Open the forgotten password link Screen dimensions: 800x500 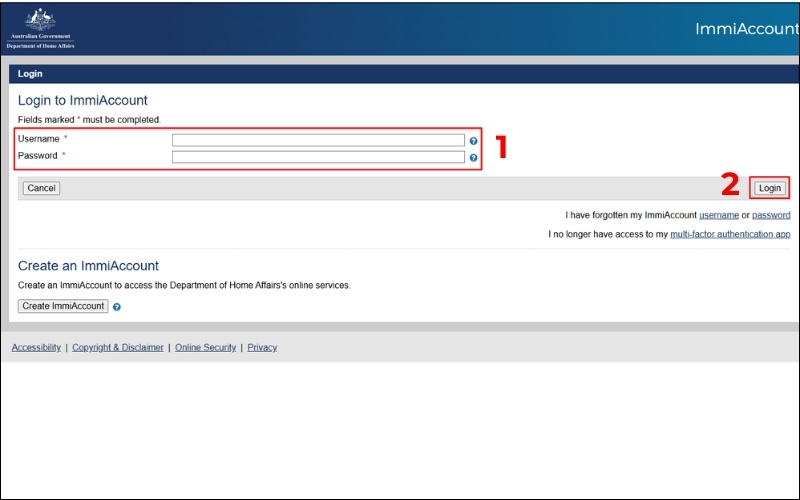tap(771, 215)
